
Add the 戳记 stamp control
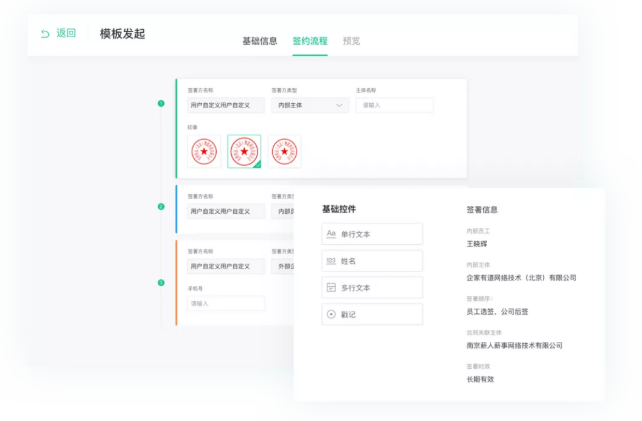click(x=372, y=315)
